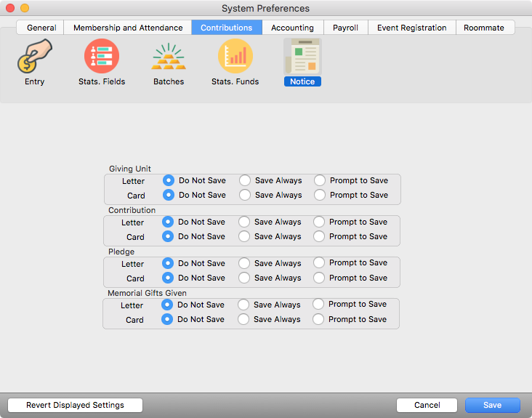Open the Entry preferences icon
The height and width of the screenshot is (418, 532).
click(x=34, y=58)
